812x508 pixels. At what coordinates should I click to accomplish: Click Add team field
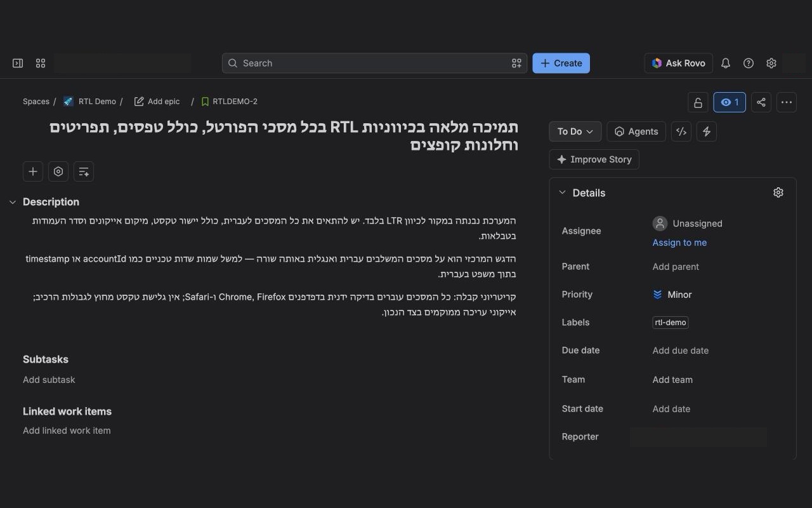tap(672, 380)
